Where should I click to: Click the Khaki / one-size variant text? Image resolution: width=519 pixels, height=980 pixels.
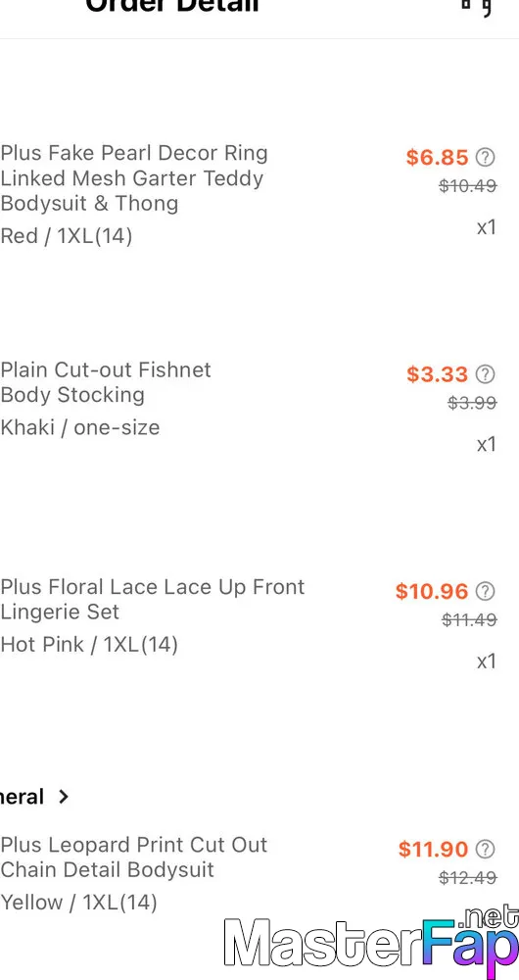[x=80, y=427]
